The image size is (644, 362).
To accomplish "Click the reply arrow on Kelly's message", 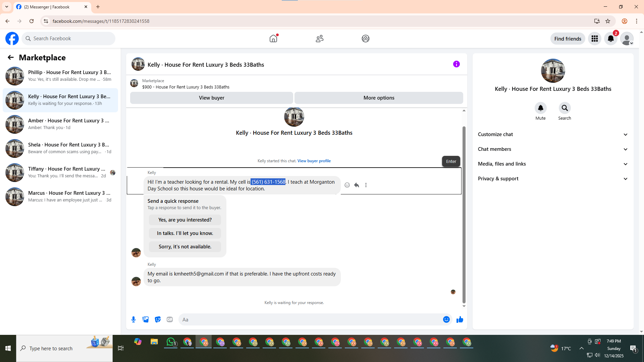I will click(357, 185).
